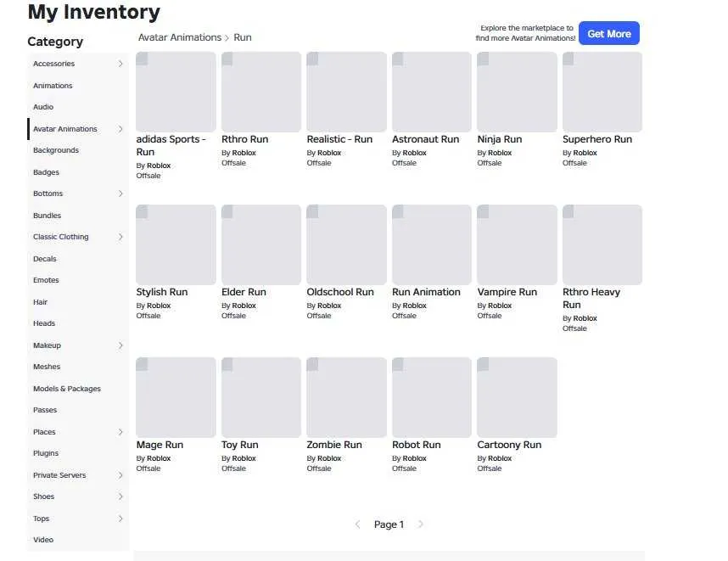Image resolution: width=728 pixels, height=561 pixels.
Task: Select the Badges category
Action: point(47,172)
